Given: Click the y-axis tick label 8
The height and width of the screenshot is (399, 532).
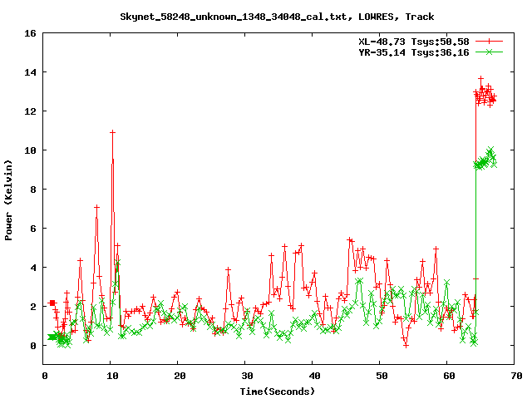Looking at the screenshot, I should (x=33, y=190).
